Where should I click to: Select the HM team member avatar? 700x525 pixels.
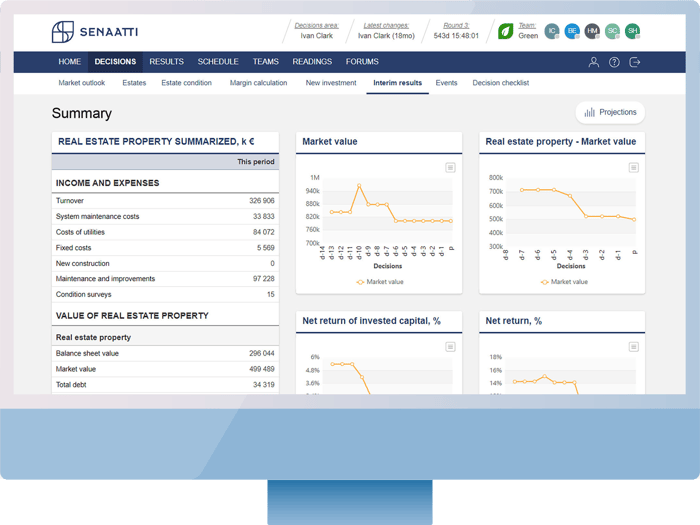coord(592,32)
